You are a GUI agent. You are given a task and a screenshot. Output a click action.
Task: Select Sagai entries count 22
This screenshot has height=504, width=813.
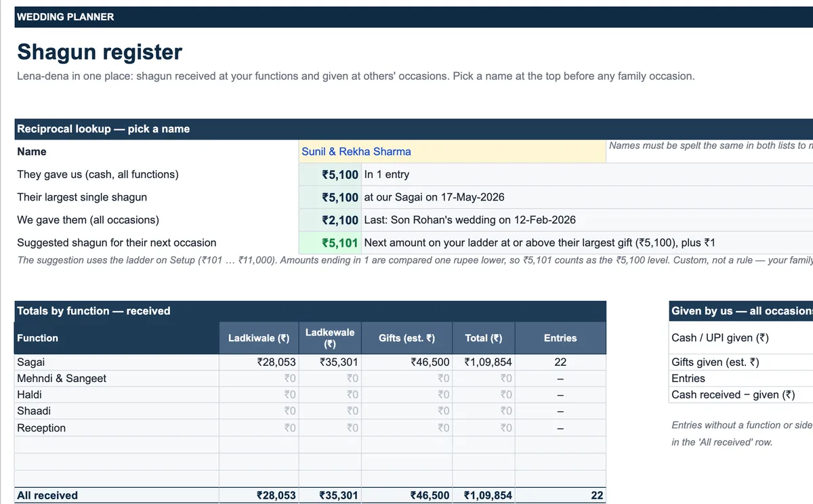560,362
